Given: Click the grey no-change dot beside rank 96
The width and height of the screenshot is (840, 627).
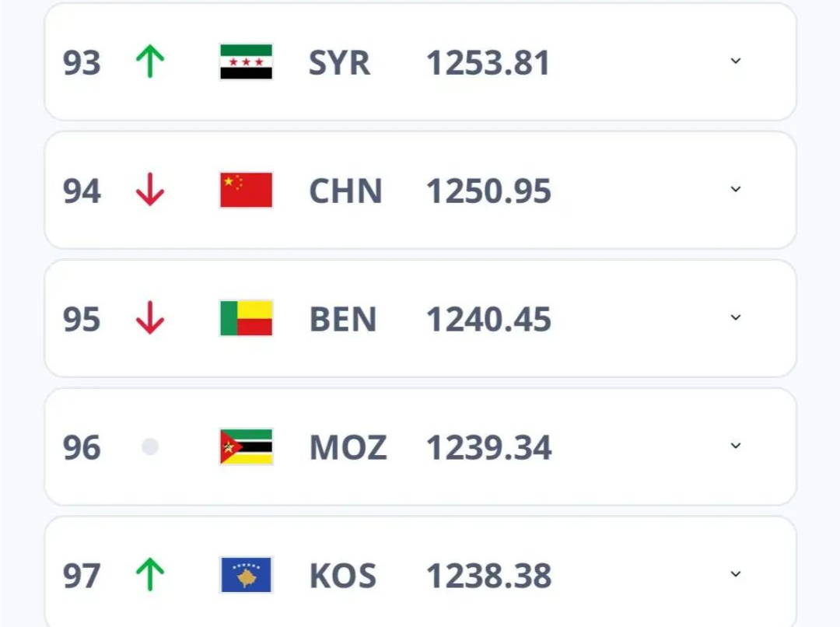Looking at the screenshot, I should tap(150, 446).
